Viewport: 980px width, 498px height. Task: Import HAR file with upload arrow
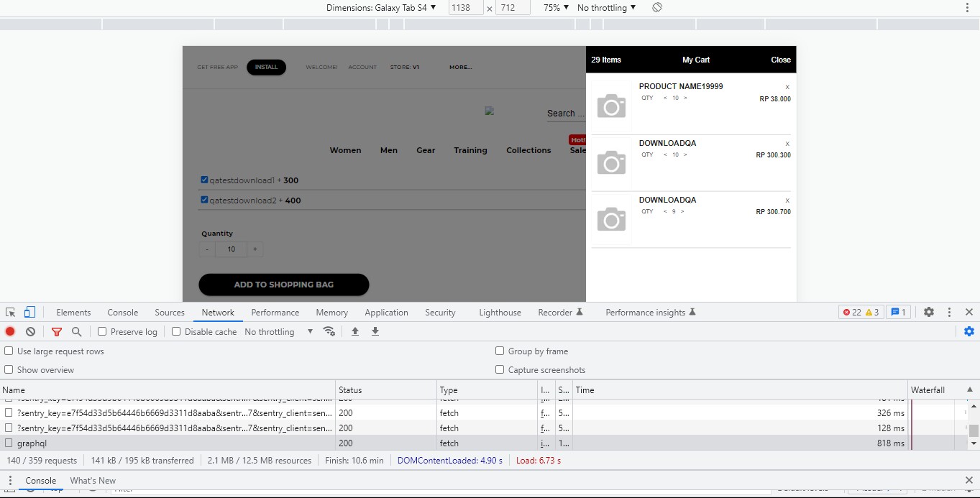coord(354,331)
